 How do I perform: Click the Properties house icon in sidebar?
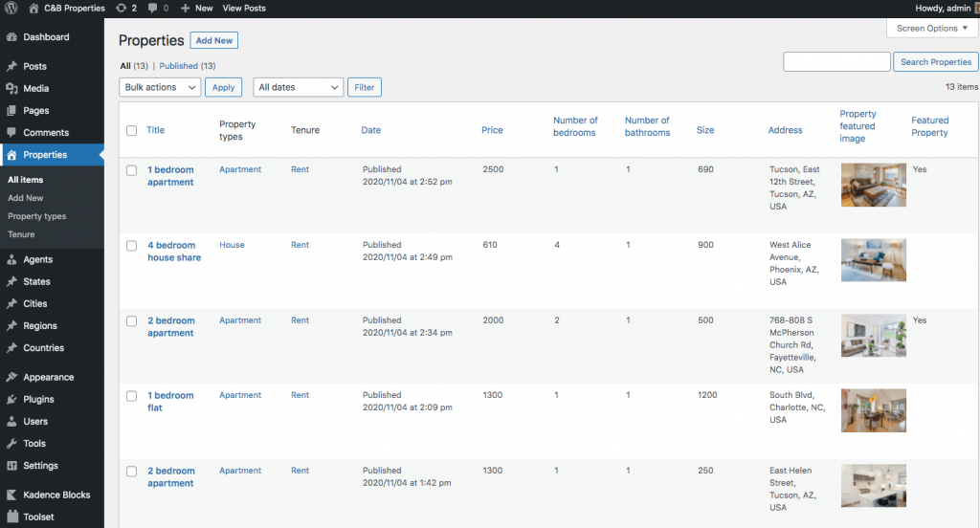11,155
